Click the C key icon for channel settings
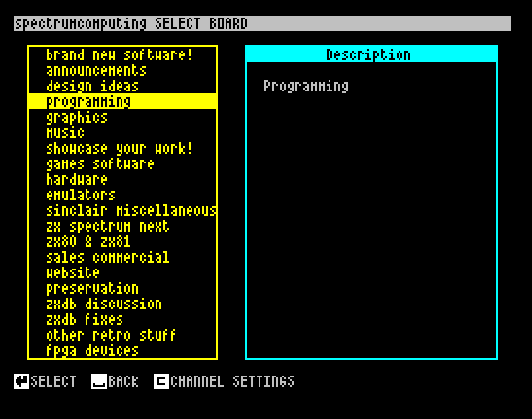The height and width of the screenshot is (419, 532). (161, 381)
